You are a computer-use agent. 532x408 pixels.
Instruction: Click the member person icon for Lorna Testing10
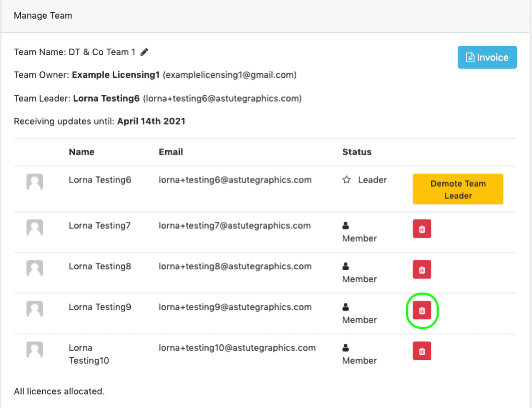pyautogui.click(x=346, y=348)
